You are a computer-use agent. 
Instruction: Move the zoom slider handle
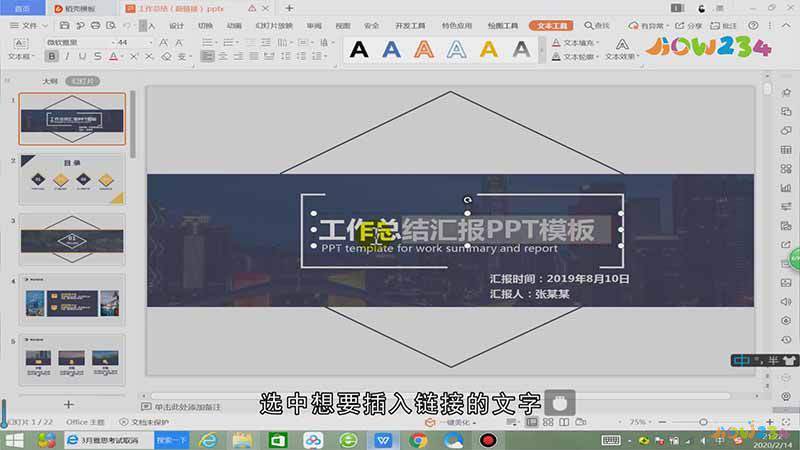pyautogui.click(x=703, y=422)
